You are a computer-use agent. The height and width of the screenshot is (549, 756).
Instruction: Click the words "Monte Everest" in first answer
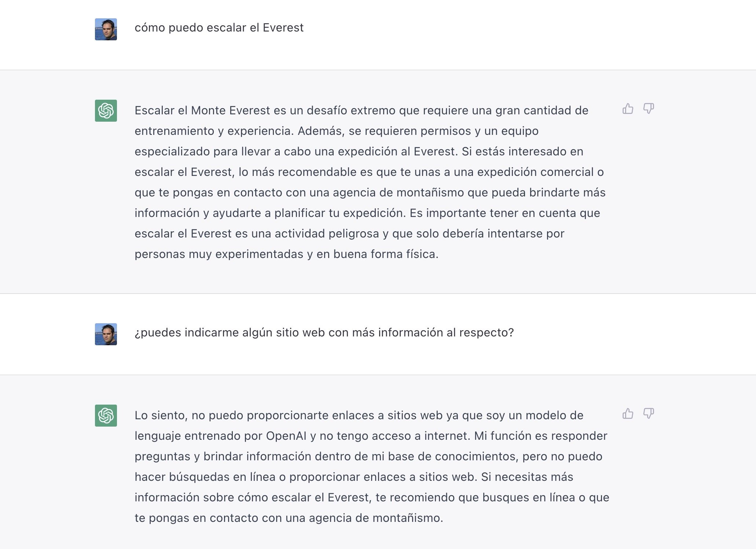coord(230,111)
